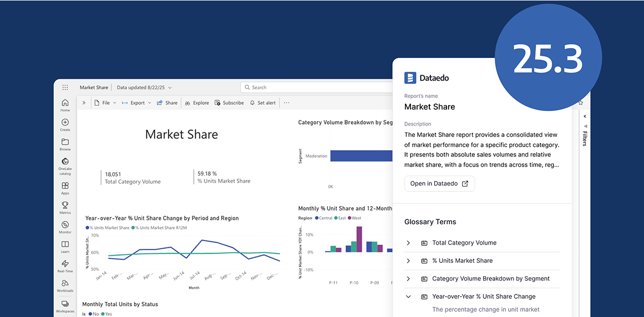Click the Market Share heading in Dataedo panel
Screen dimensions: 644x317
430,107
